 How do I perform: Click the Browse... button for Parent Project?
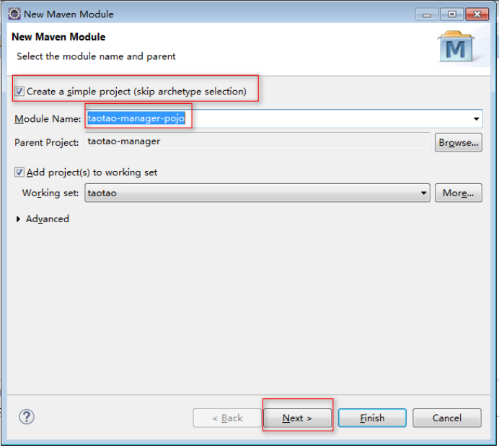[459, 142]
